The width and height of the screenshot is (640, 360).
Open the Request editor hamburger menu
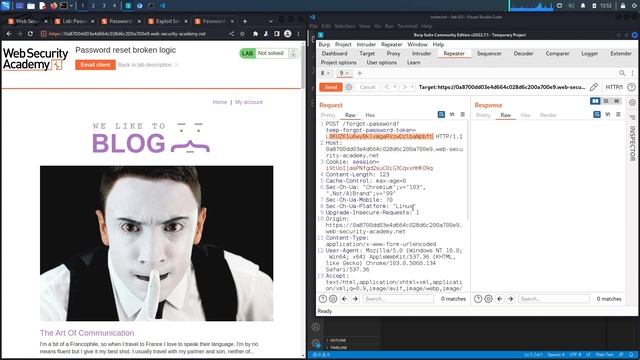tap(462, 115)
